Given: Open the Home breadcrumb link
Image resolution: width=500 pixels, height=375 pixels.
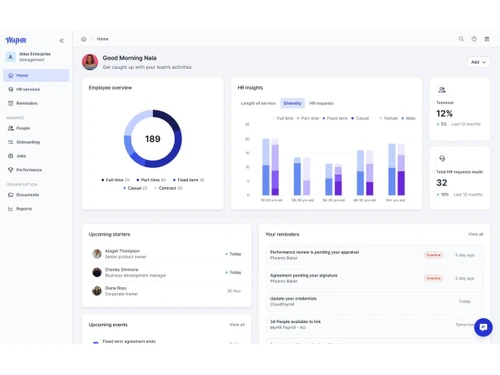Looking at the screenshot, I should 103,39.
